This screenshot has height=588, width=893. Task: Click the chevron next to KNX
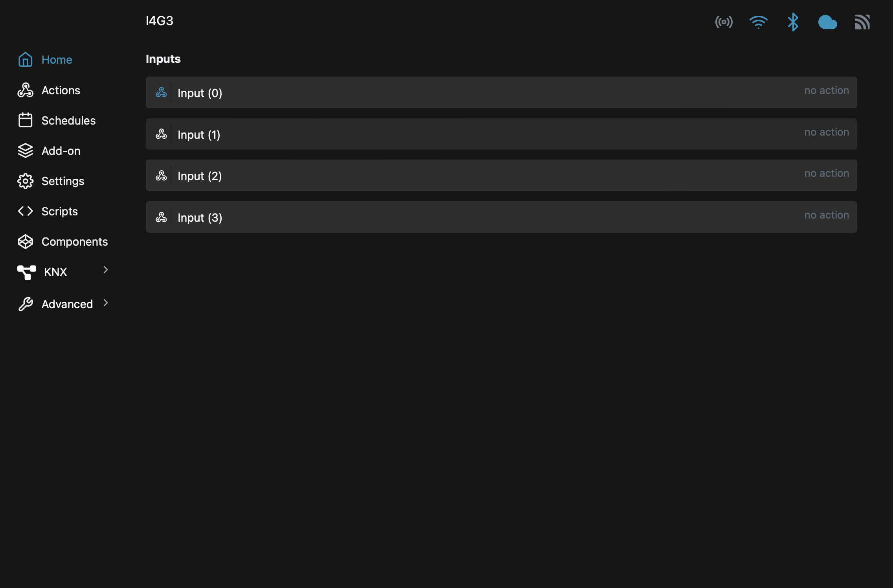(106, 270)
